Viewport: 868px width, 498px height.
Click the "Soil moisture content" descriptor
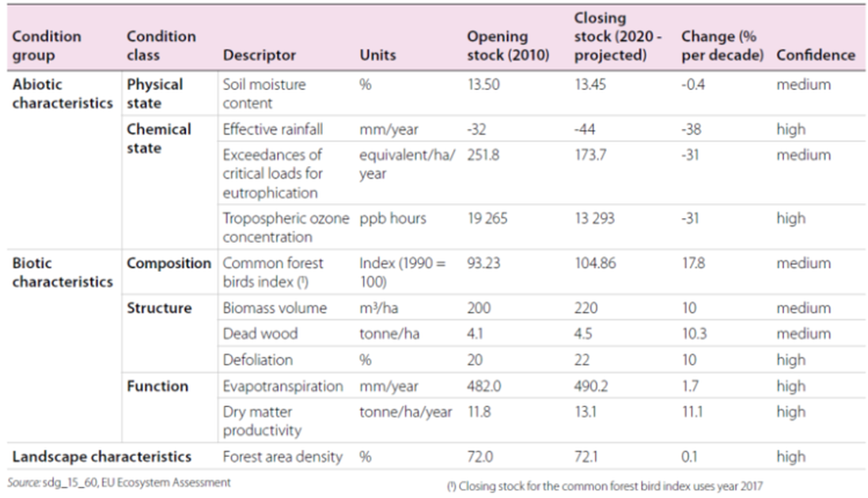point(264,93)
